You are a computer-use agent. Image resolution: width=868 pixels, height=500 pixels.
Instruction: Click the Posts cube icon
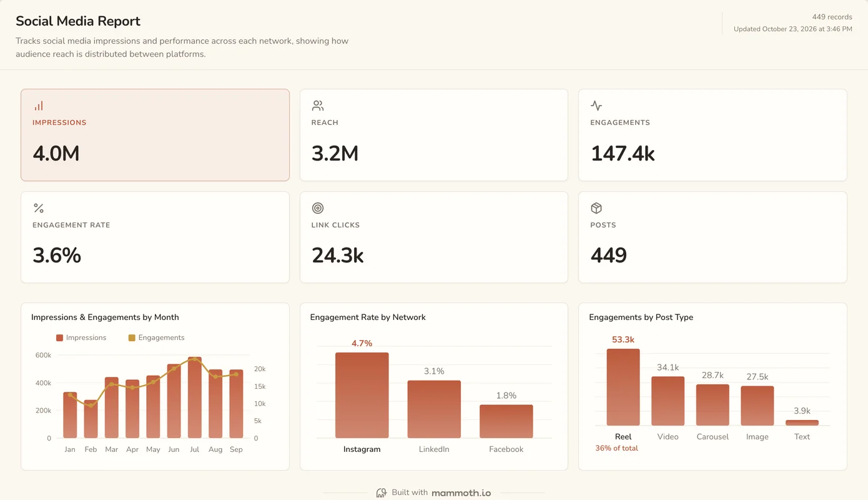596,208
